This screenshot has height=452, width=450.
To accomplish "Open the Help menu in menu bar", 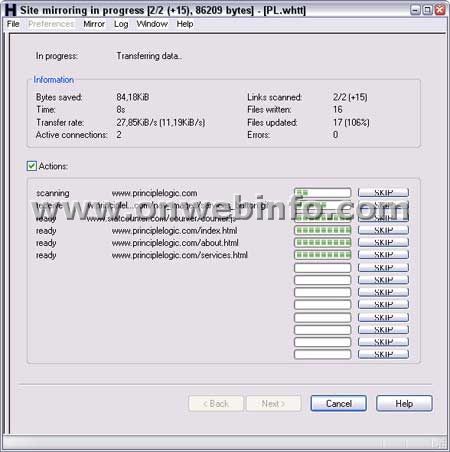I will [185, 24].
